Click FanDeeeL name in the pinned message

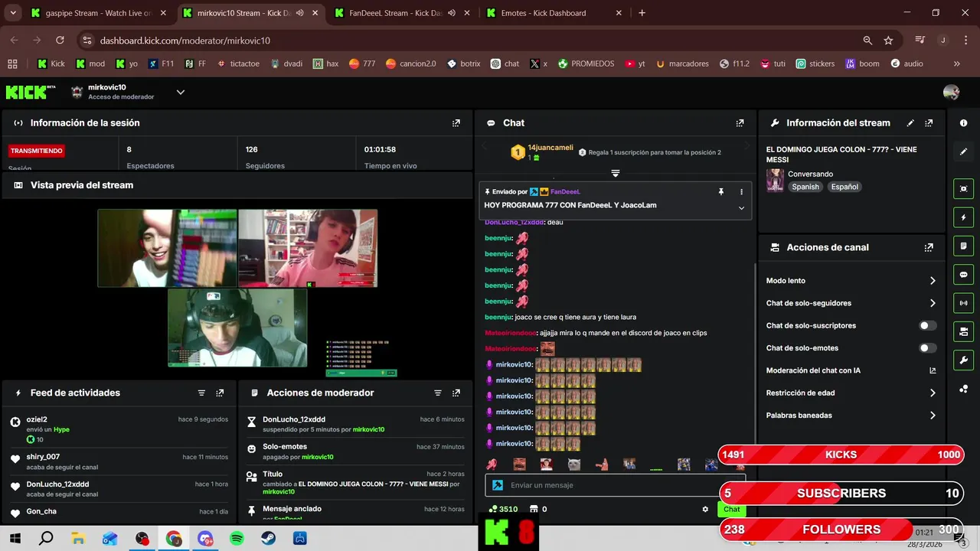click(x=565, y=192)
